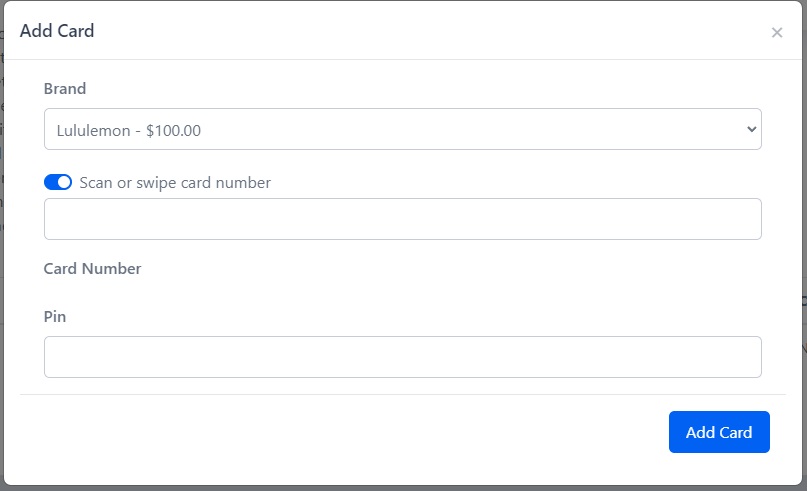Viewport: 807px width, 491px height.
Task: Click the Brand field label
Action: (x=65, y=89)
